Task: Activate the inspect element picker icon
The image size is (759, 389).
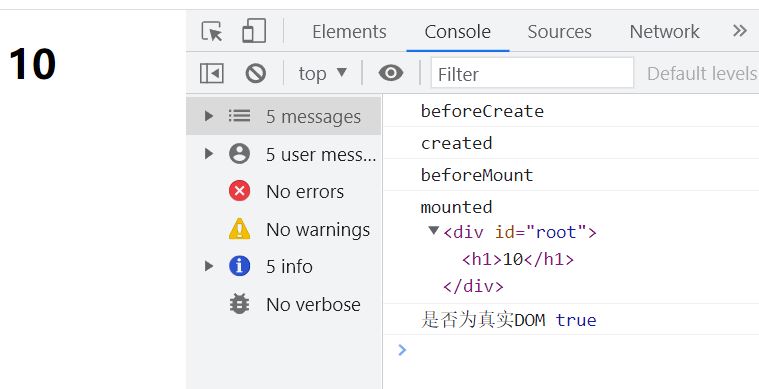Action: coord(212,31)
